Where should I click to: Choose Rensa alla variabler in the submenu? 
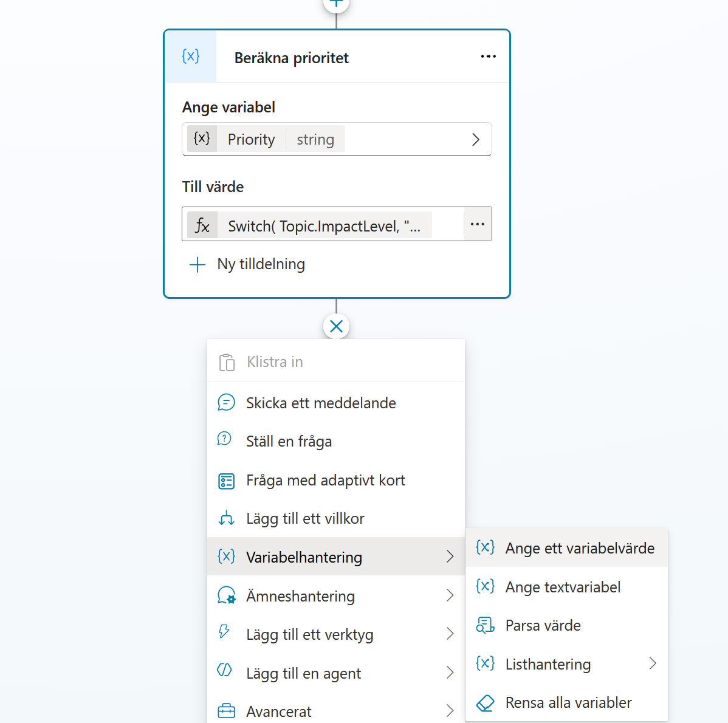[x=566, y=702]
